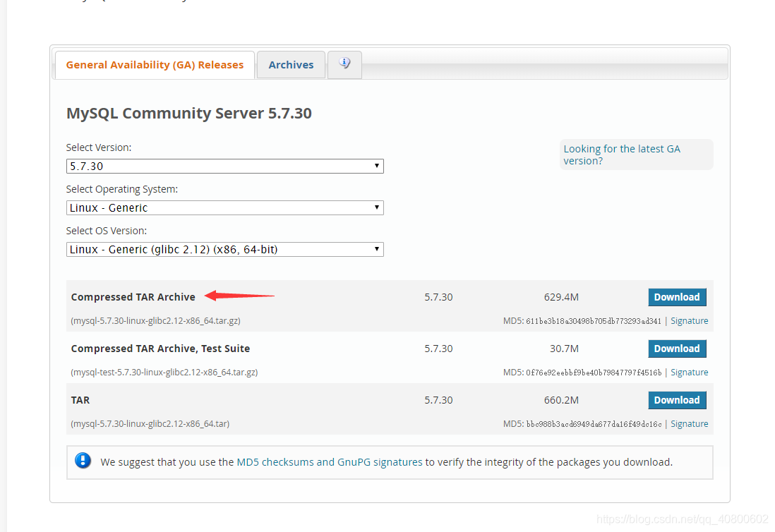Click the MD5 hash 0f76e92eebbf9be40b79847797f4516b

(x=593, y=373)
